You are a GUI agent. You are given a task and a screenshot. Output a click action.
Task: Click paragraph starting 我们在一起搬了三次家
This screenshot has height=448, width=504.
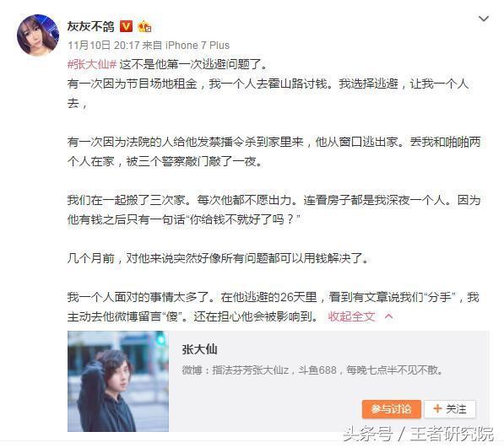[x=274, y=210]
